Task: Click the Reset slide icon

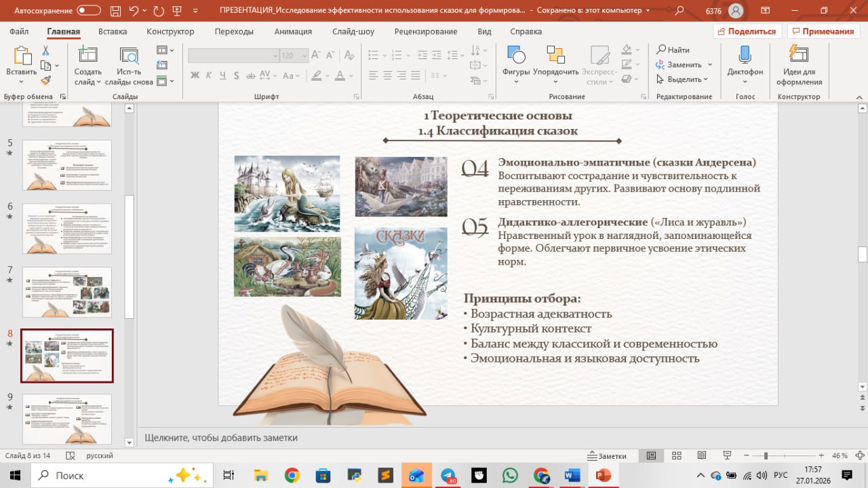Action: point(162,66)
